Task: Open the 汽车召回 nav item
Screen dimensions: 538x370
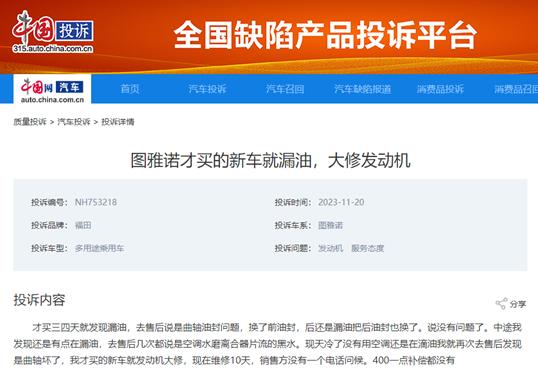Action: pos(285,89)
